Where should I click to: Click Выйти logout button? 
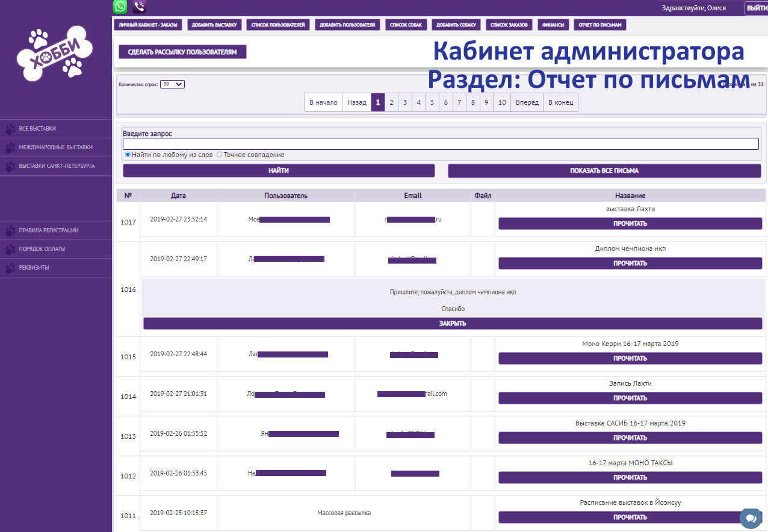[756, 8]
